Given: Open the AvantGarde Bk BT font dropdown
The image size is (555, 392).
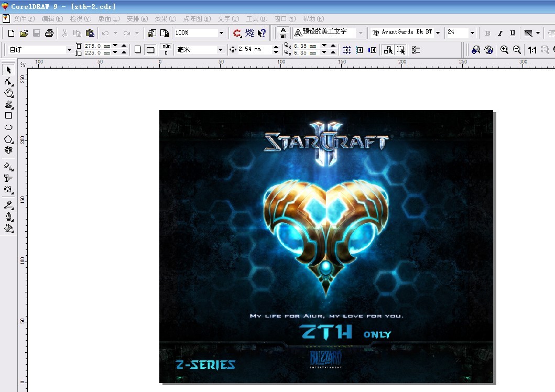Looking at the screenshot, I should (x=438, y=32).
